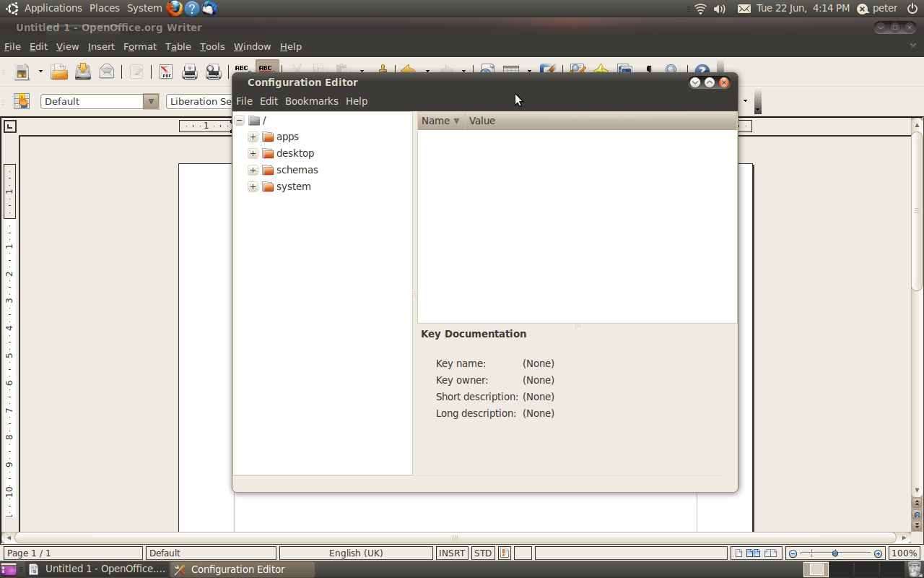The image size is (924, 578).
Task: Click the New document icon in Writer toolbar
Action: [22, 72]
